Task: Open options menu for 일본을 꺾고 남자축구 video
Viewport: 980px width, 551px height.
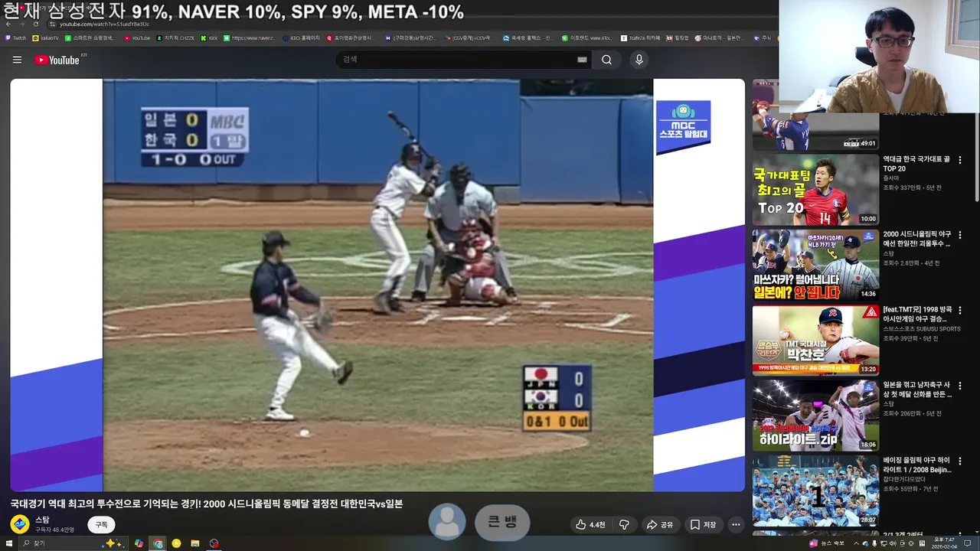Action: click(x=959, y=386)
